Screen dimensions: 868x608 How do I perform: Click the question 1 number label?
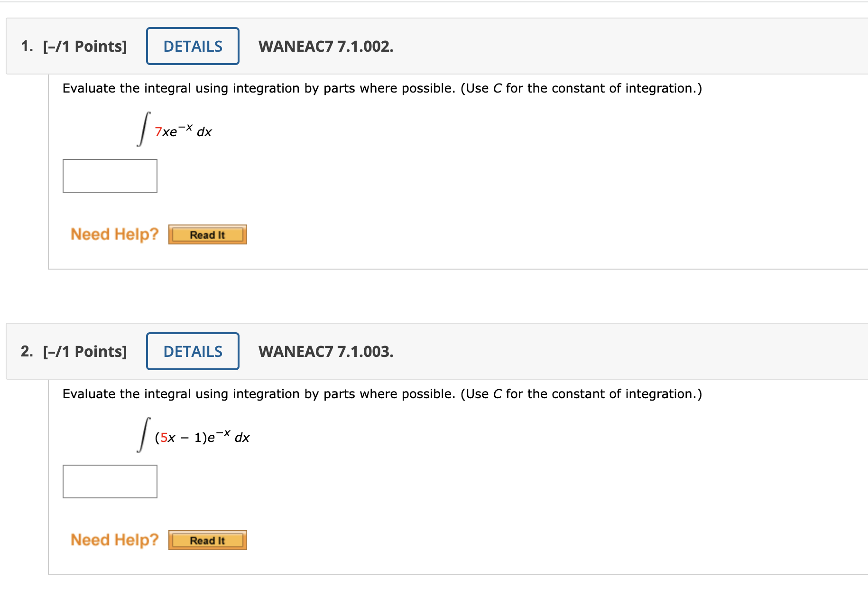coord(26,46)
